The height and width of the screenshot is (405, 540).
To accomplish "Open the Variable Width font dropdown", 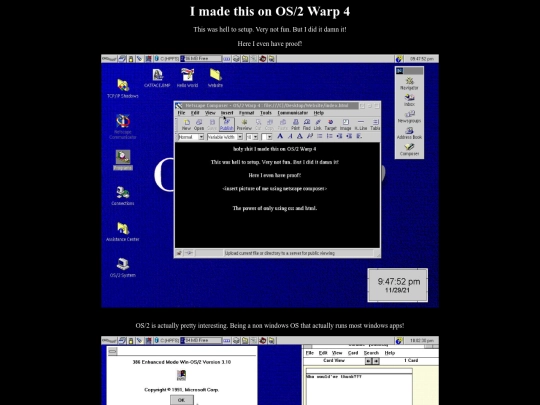I will (x=225, y=137).
